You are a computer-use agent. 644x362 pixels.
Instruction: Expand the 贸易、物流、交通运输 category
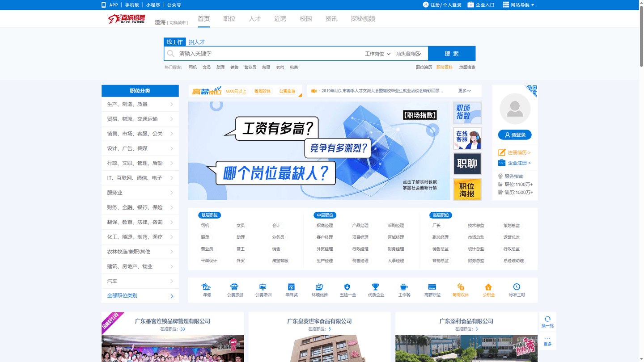[x=140, y=119]
